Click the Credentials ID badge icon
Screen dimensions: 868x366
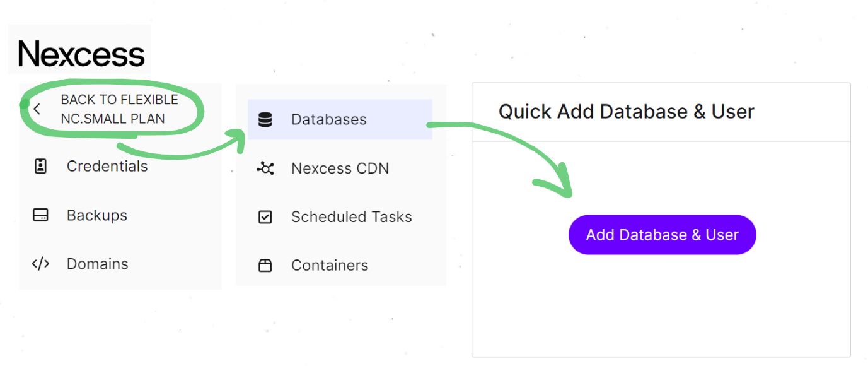[40, 166]
